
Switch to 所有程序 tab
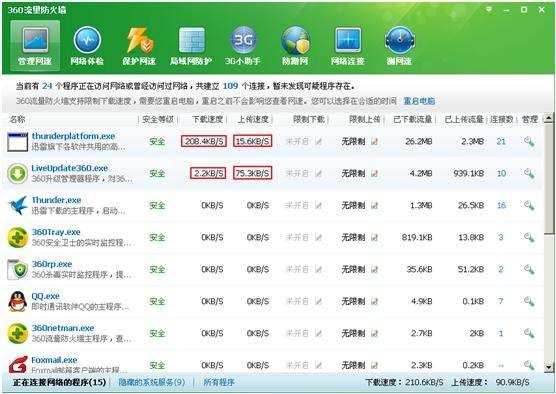pyautogui.click(x=219, y=382)
